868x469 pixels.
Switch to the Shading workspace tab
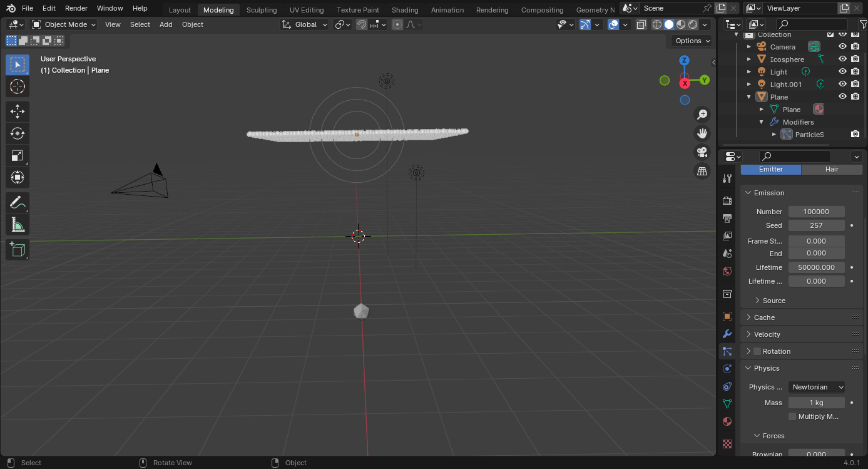click(405, 10)
